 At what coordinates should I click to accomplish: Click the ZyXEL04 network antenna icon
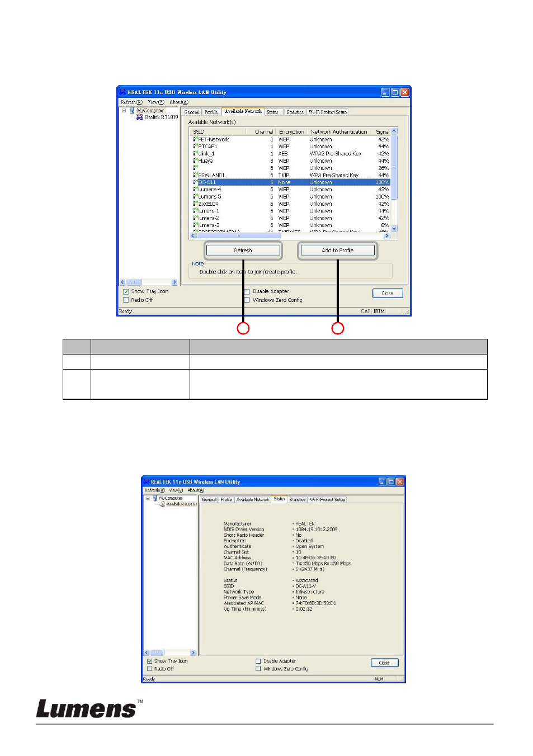pyautogui.click(x=195, y=204)
